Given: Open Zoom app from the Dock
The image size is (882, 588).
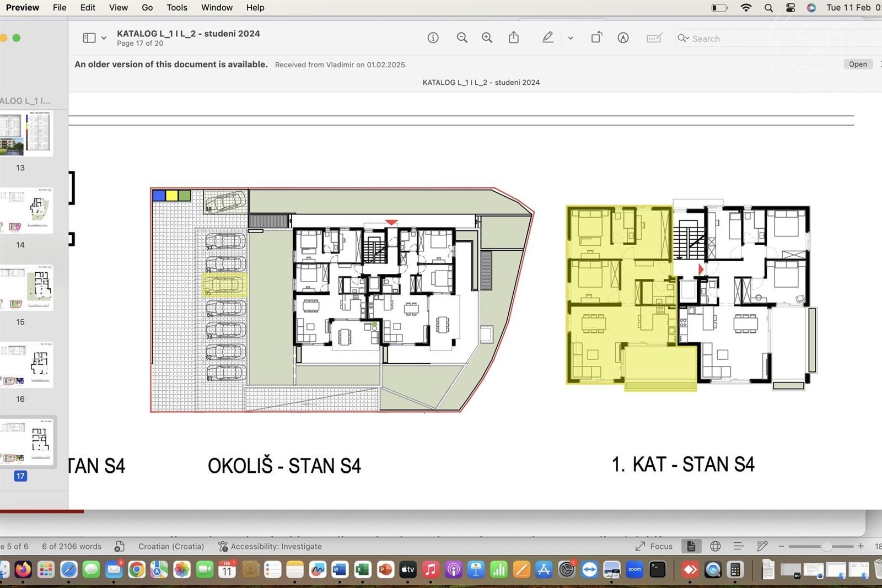Looking at the screenshot, I should [x=634, y=569].
